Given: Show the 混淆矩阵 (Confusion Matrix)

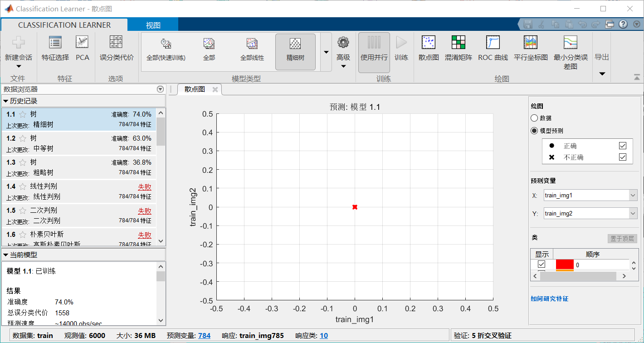Looking at the screenshot, I should click(459, 49).
